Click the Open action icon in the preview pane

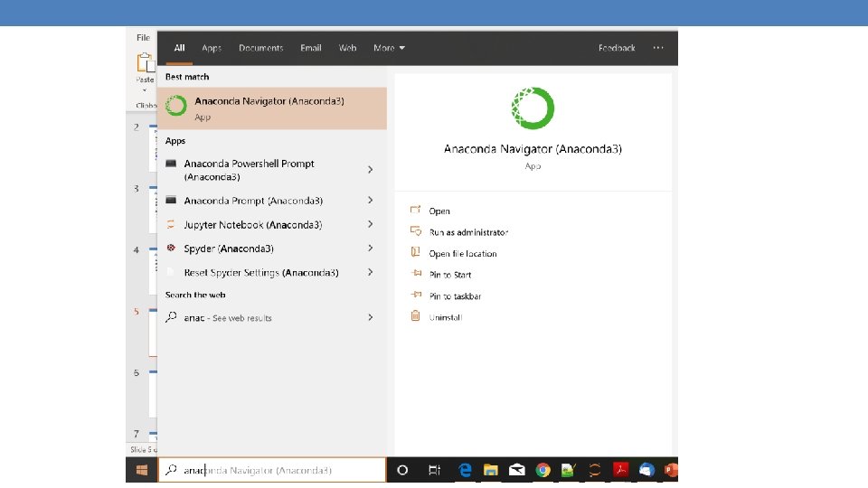click(415, 210)
